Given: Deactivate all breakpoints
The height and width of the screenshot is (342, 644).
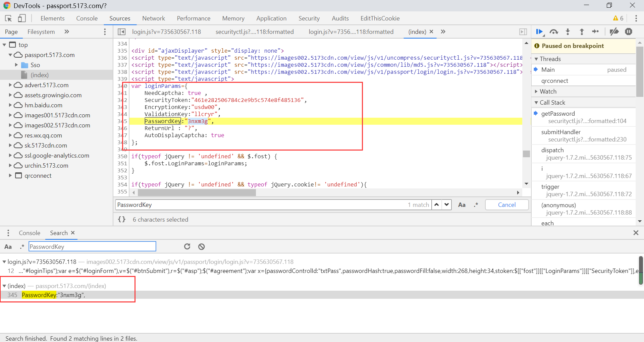Looking at the screenshot, I should (614, 32).
